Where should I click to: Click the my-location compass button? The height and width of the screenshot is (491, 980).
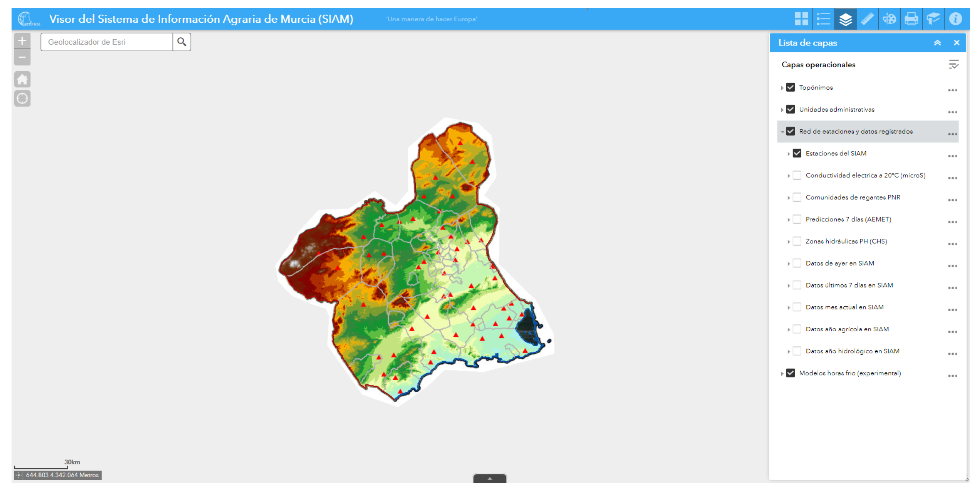(22, 99)
